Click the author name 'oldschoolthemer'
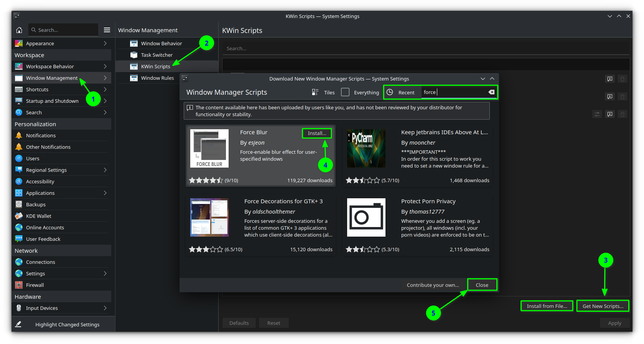The height and width of the screenshot is (344, 644). (274, 212)
